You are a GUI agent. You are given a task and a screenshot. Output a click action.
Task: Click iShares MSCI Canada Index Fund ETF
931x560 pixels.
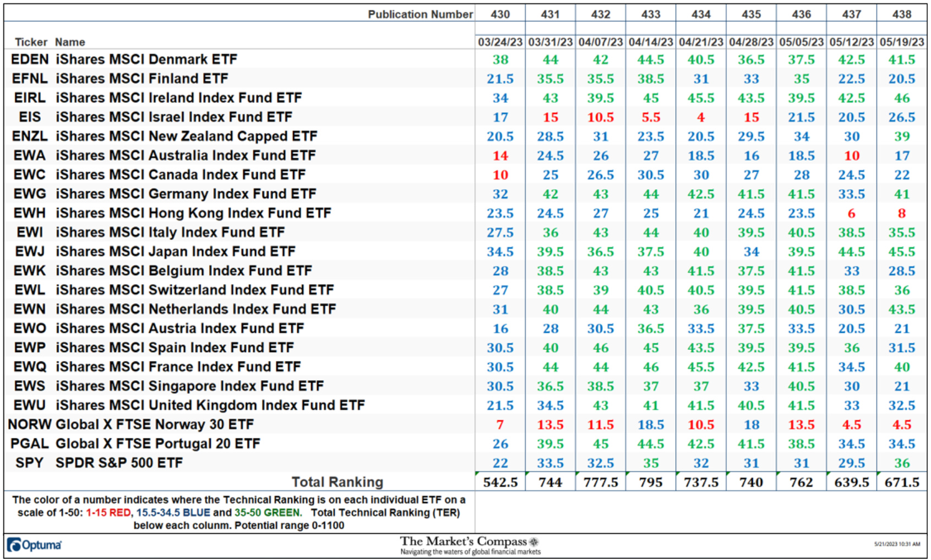tap(181, 175)
